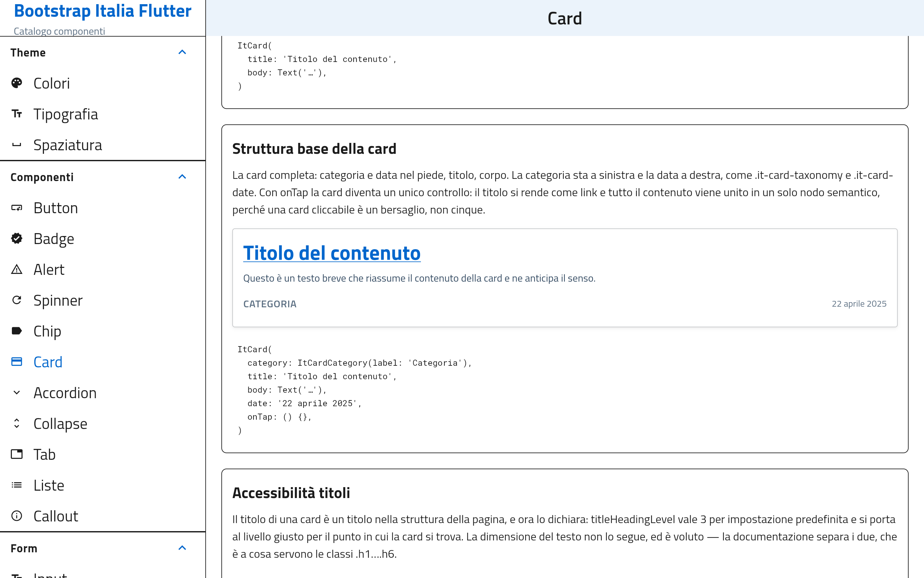Select Alert in the sidebar
Image resolution: width=924 pixels, height=578 pixels.
click(103, 269)
